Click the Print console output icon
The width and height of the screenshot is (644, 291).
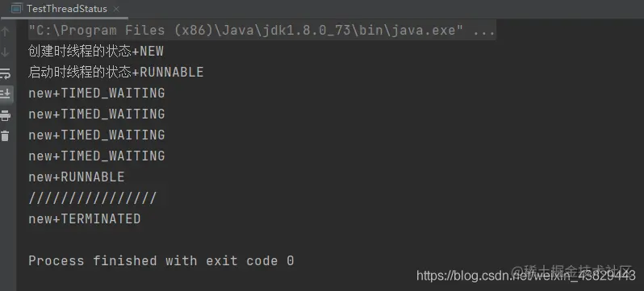pyautogui.click(x=5, y=115)
